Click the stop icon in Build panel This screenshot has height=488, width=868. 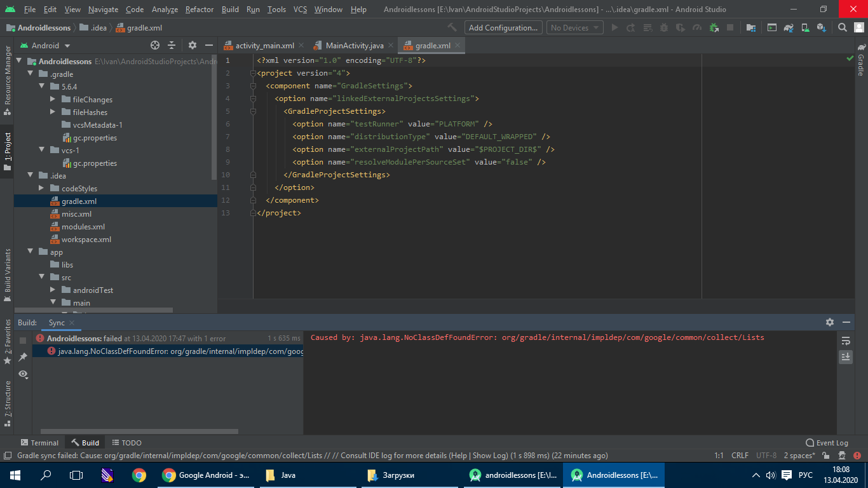coord(23,341)
